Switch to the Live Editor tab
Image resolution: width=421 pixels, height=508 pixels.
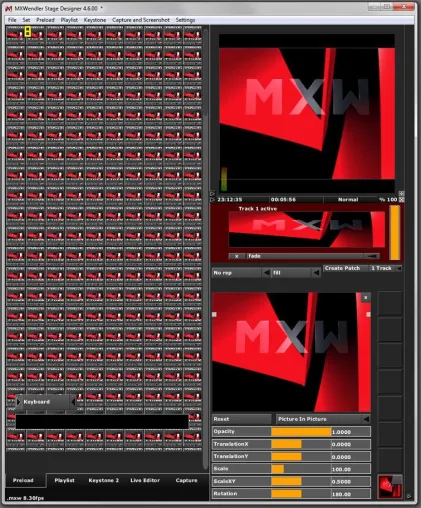pyautogui.click(x=145, y=480)
